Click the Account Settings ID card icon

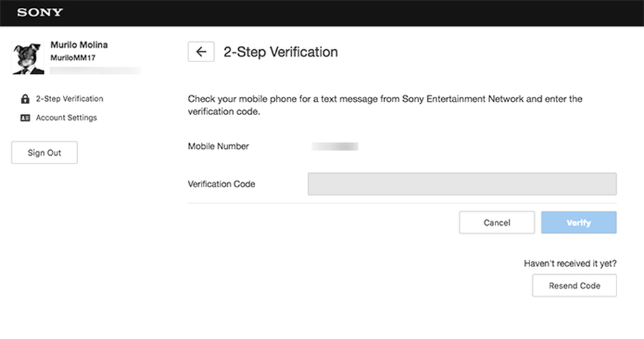pyautogui.click(x=26, y=118)
